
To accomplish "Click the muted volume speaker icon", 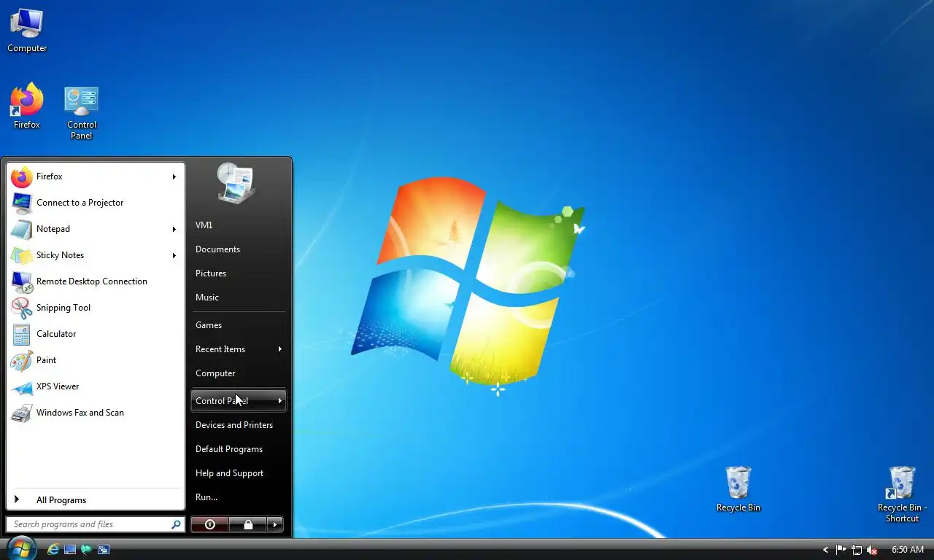I will pyautogui.click(x=872, y=550).
